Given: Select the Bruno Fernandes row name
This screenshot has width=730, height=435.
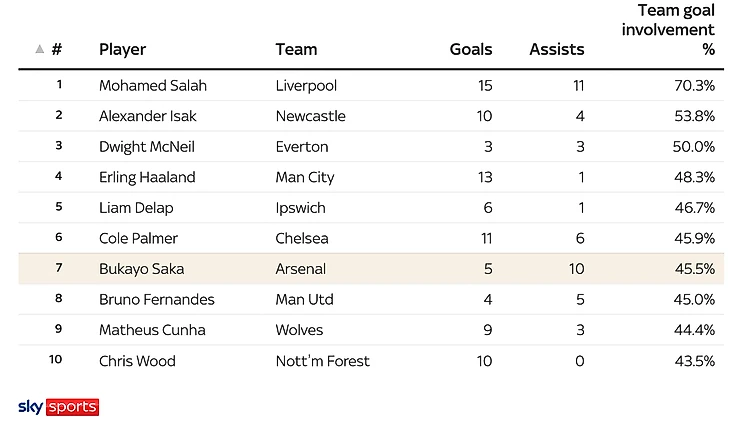Looking at the screenshot, I should pos(156,299).
